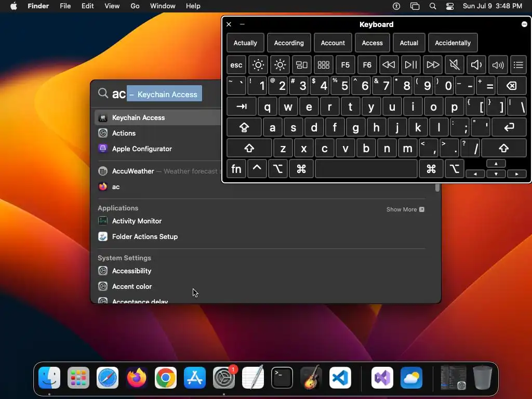This screenshot has width=532, height=399.
Task: Tap the space bar on the keyboard
Action: click(366, 169)
